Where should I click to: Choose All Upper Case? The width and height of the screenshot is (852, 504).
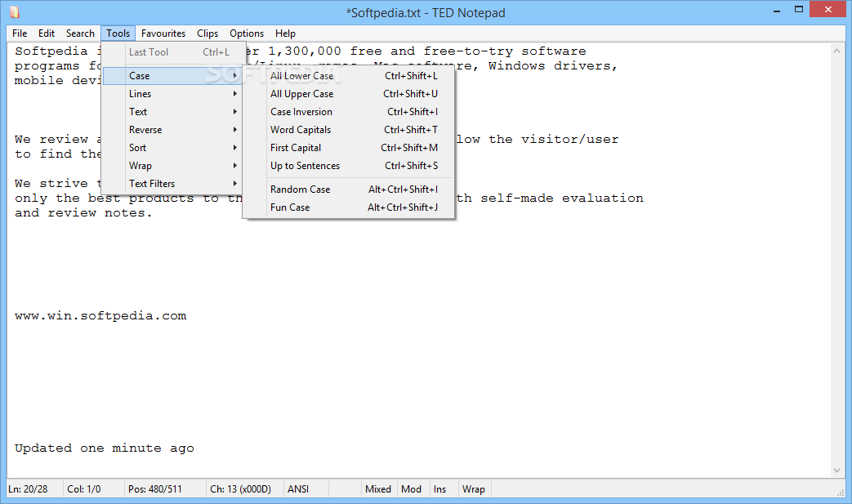click(348, 93)
